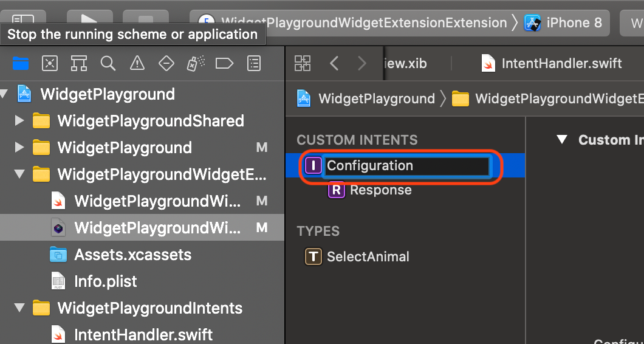Go back in editor history
The width and height of the screenshot is (644, 344).
334,63
